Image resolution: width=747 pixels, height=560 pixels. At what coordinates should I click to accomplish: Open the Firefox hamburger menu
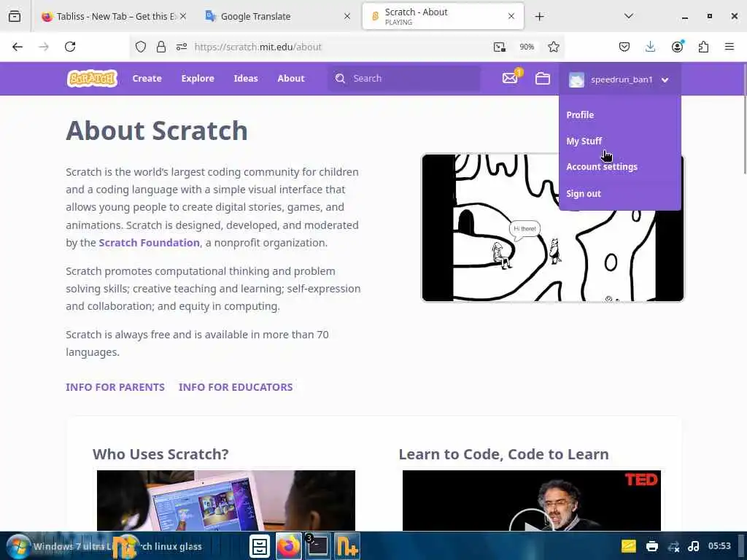(x=729, y=47)
